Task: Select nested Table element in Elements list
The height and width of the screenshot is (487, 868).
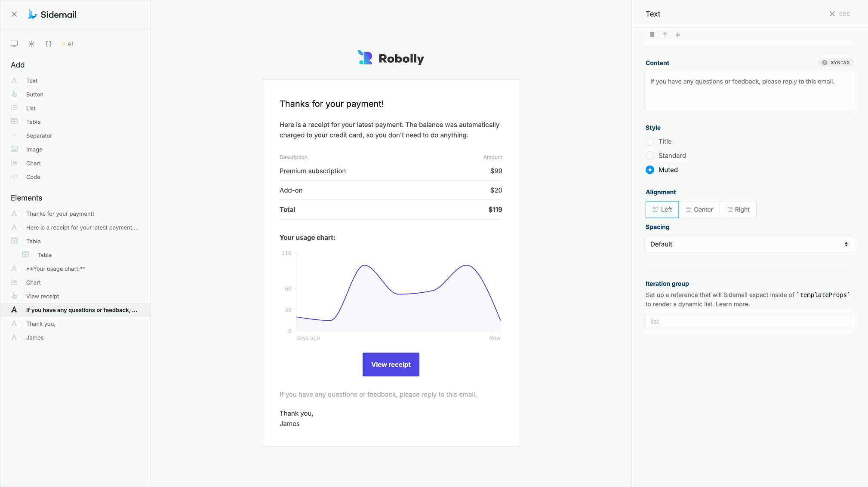Action: pyautogui.click(x=44, y=255)
